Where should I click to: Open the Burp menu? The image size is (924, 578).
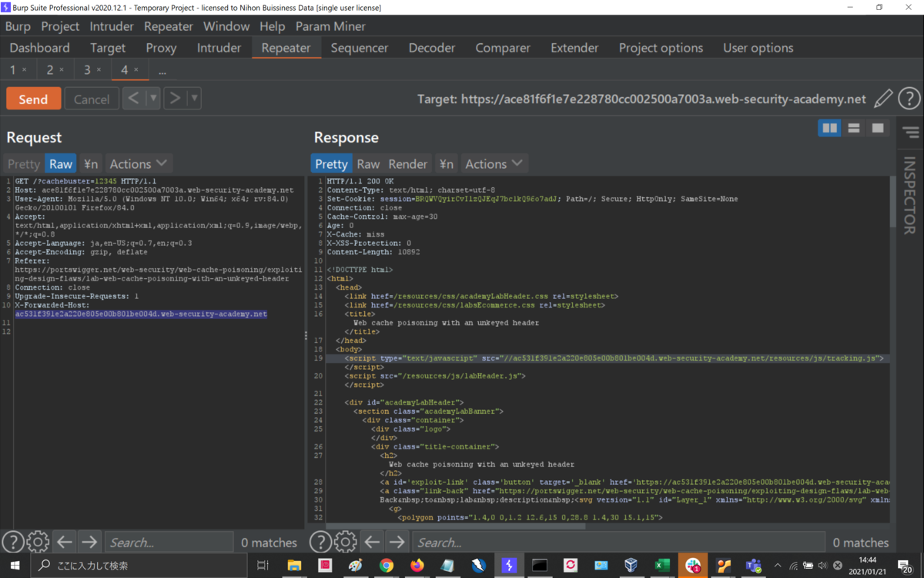18,26
